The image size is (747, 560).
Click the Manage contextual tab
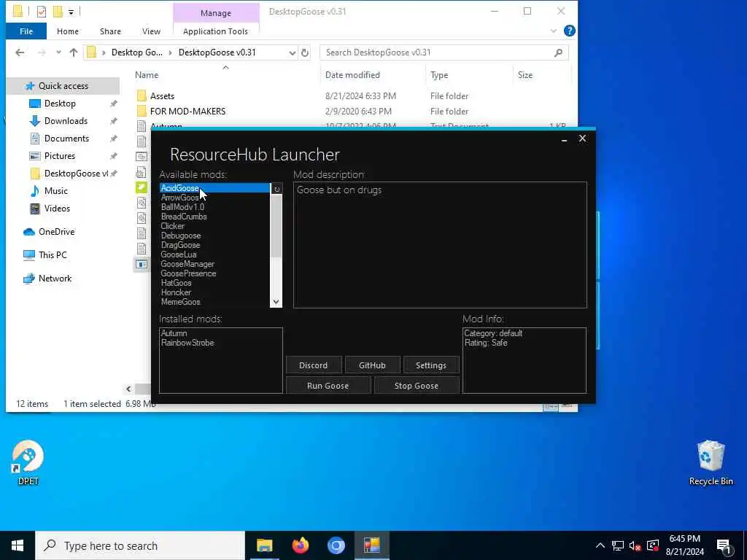pos(216,13)
